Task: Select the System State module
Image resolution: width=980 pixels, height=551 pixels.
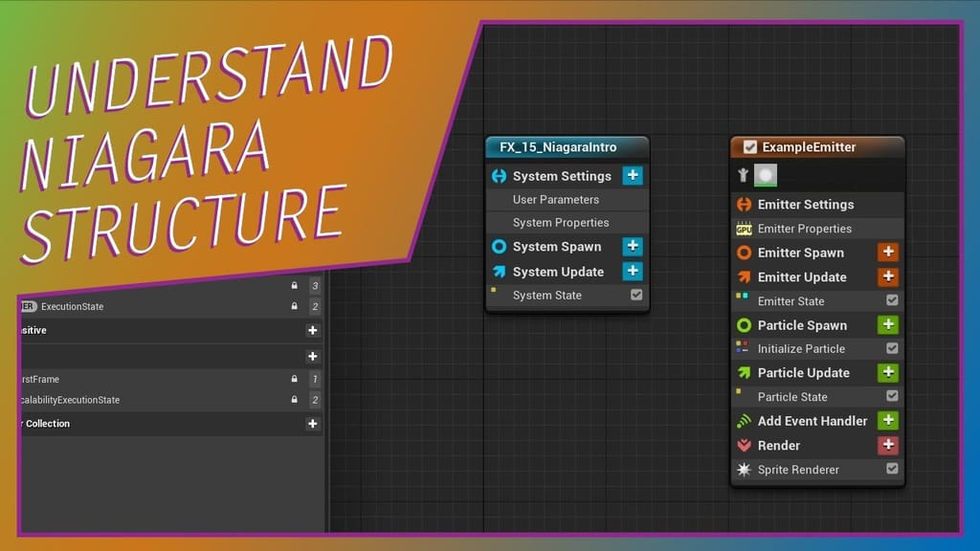Action: [567, 295]
